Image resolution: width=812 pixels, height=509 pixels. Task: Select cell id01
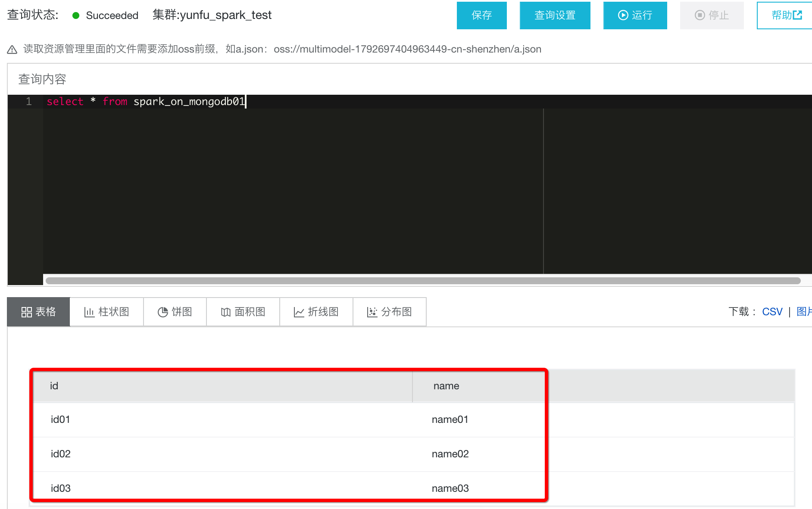click(60, 419)
